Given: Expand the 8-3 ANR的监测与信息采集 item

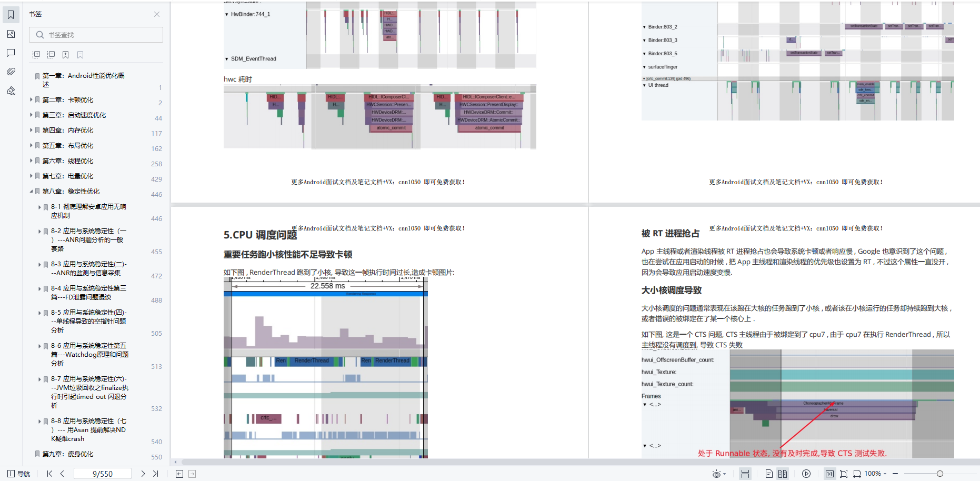Looking at the screenshot, I should (x=39, y=264).
